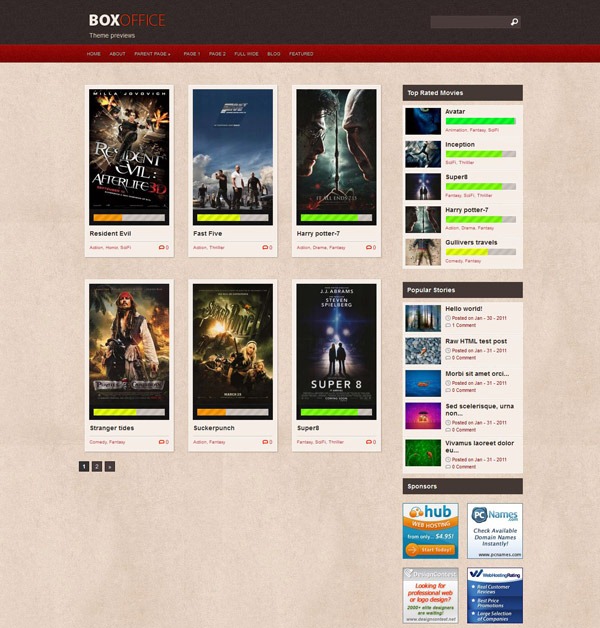Screen dimensions: 600x628
Task: Open Gullivers travels in Top Rated
Action: tap(471, 243)
